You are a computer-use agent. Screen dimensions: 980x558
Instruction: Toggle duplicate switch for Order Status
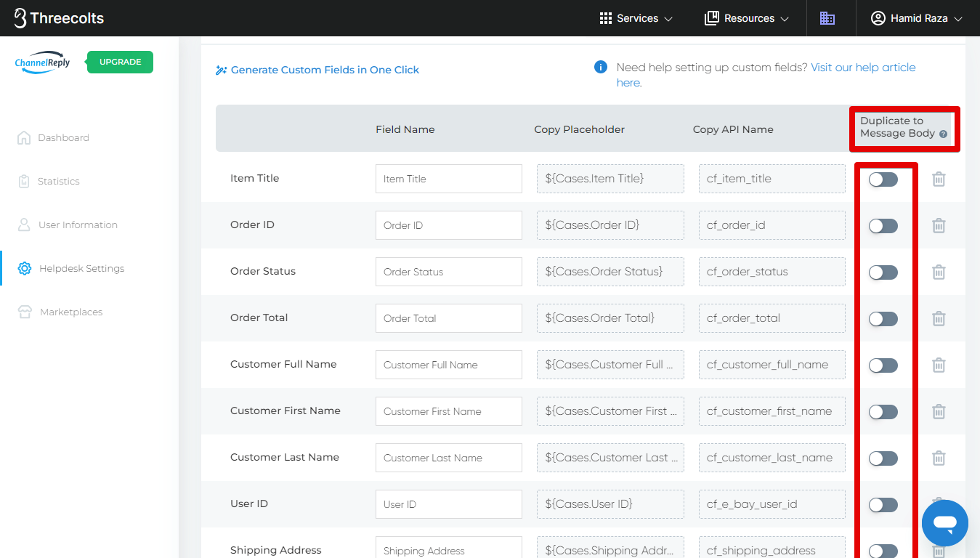point(883,272)
